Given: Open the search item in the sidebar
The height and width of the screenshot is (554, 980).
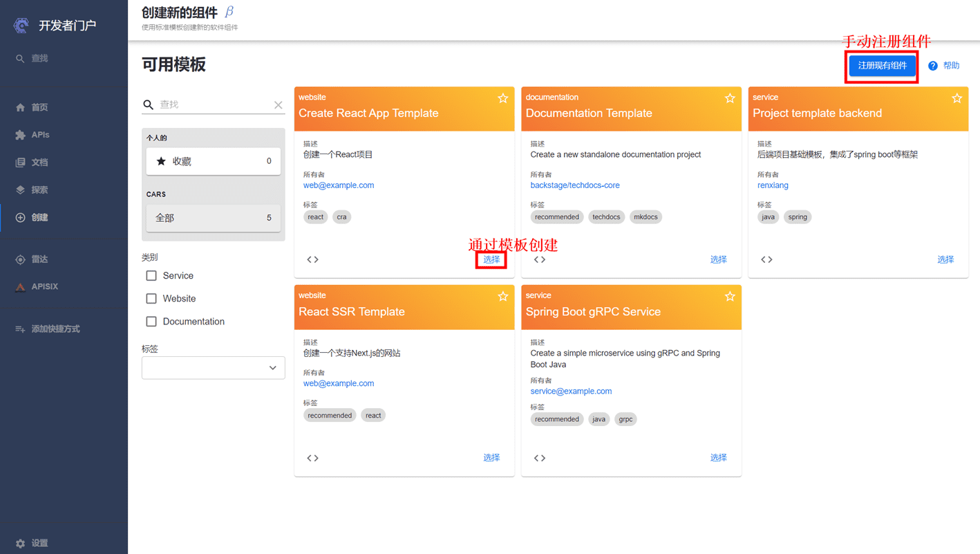Looking at the screenshot, I should coord(64,59).
